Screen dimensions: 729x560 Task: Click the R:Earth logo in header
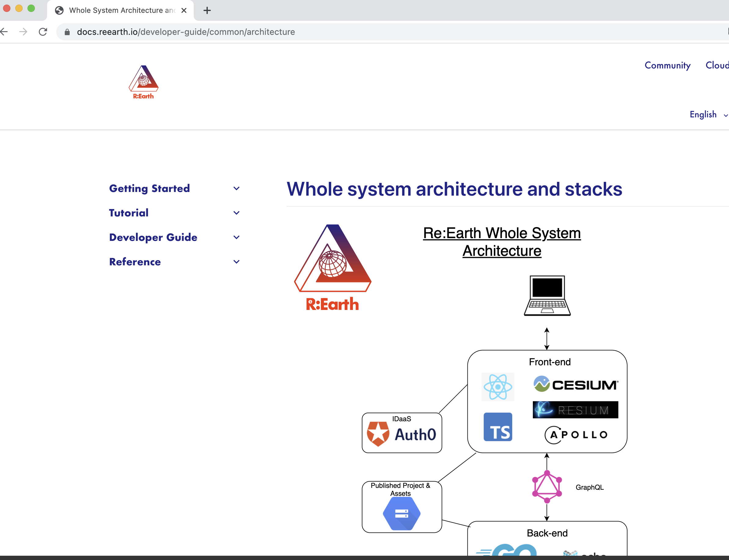tap(143, 82)
